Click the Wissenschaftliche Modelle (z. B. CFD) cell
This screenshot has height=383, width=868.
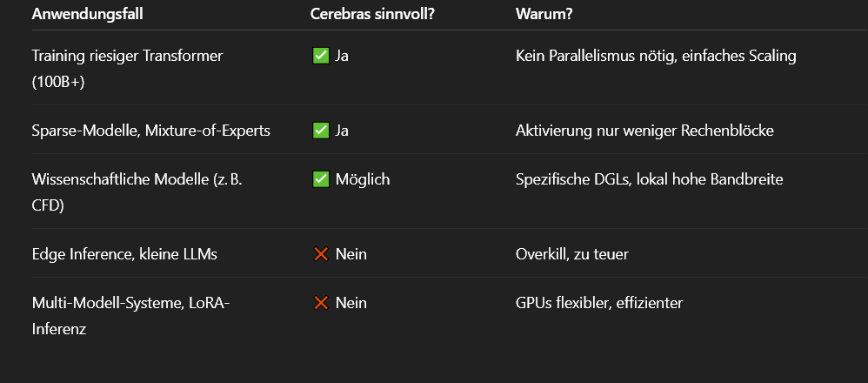pyautogui.click(x=137, y=192)
